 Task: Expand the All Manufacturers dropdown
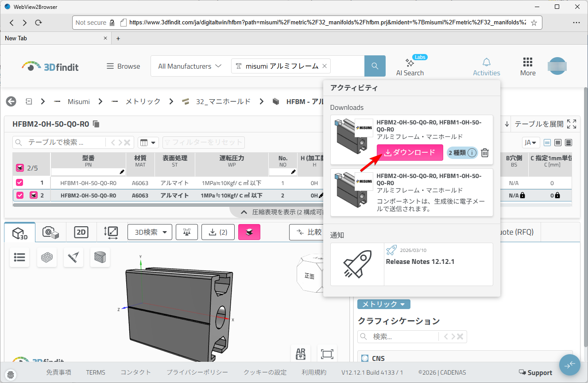click(x=190, y=66)
